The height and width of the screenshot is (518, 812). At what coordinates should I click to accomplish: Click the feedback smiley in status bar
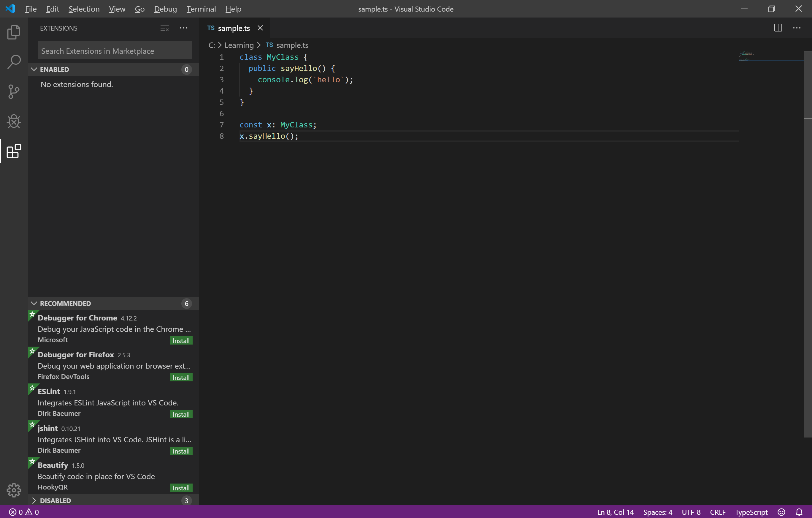(x=781, y=512)
